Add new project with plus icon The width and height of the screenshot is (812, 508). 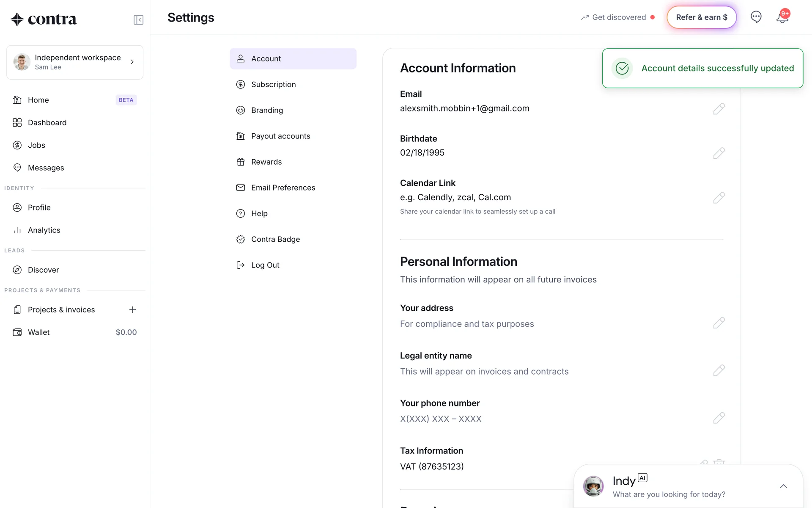click(132, 310)
